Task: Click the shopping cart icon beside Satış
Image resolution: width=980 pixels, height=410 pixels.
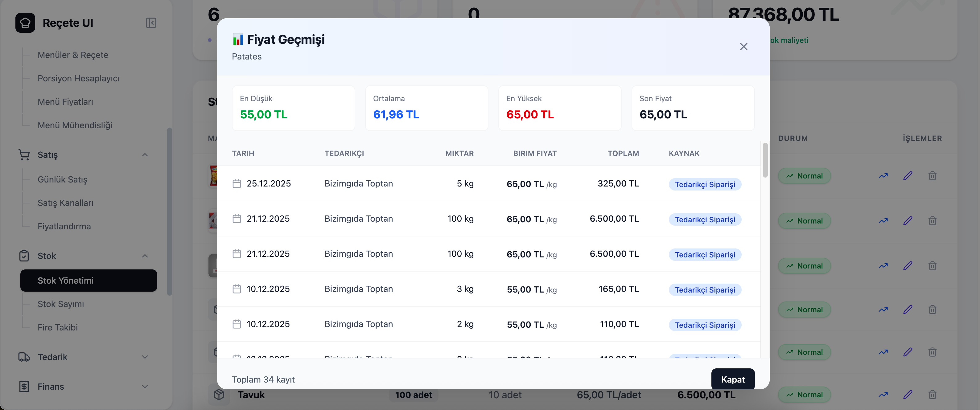Action: click(24, 155)
